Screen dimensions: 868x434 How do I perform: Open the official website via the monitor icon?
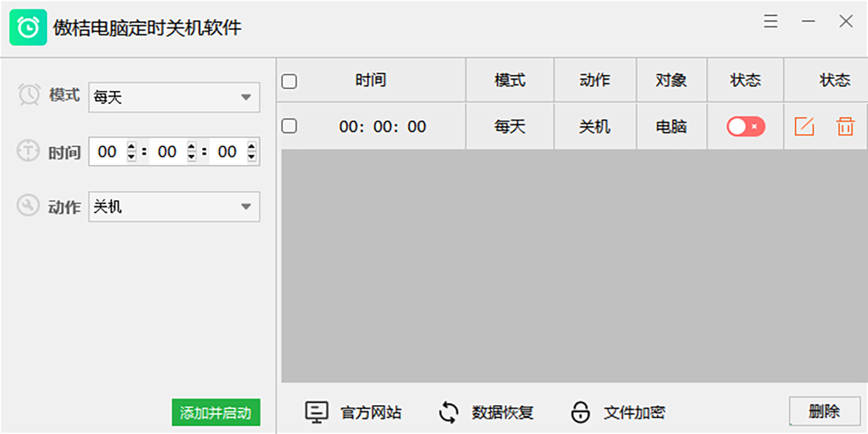click(317, 411)
